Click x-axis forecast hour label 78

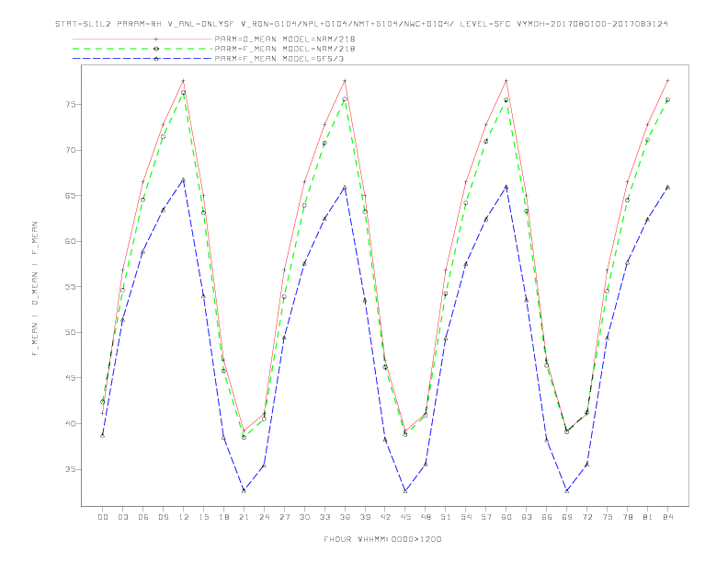click(x=627, y=517)
